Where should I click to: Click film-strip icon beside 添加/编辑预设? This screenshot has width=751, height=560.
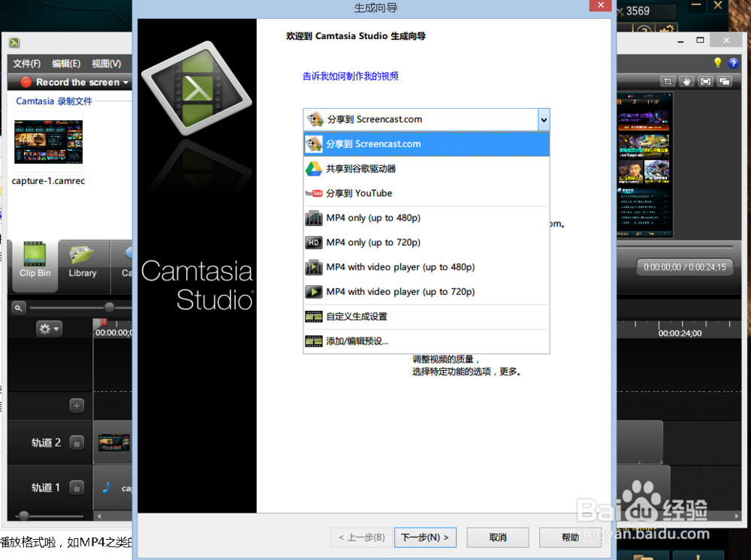pos(314,342)
